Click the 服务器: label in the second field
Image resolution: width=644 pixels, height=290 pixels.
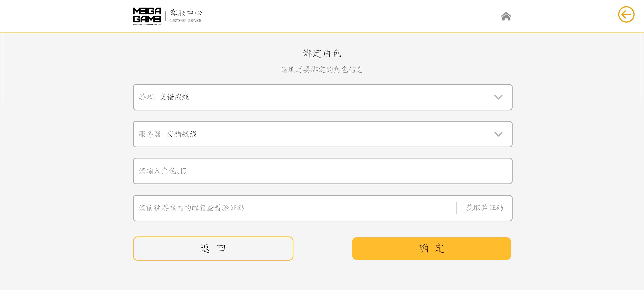point(151,134)
